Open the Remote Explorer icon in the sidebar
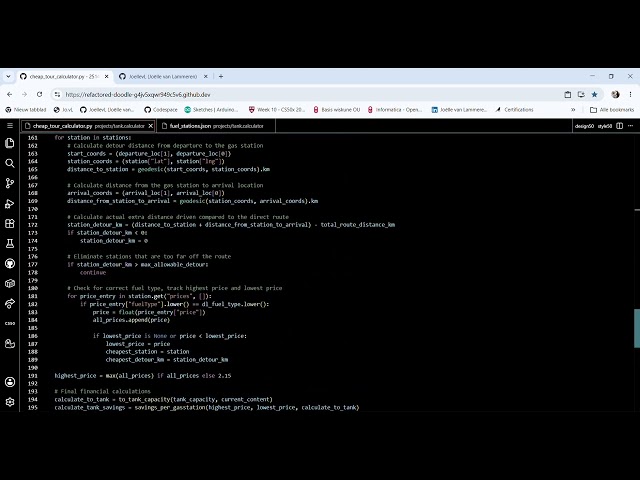Screen dimensions: 640x480 10,283
